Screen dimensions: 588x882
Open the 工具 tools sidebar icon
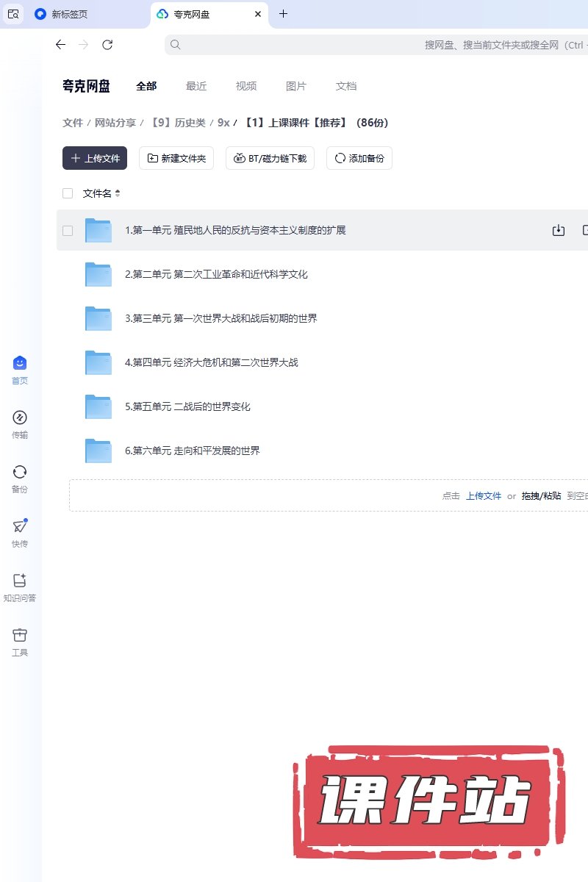point(20,635)
